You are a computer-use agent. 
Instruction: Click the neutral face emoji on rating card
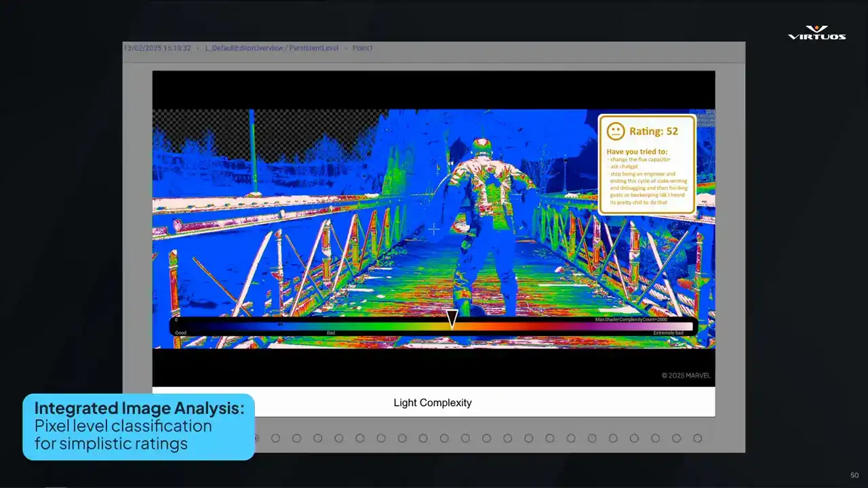(x=615, y=131)
